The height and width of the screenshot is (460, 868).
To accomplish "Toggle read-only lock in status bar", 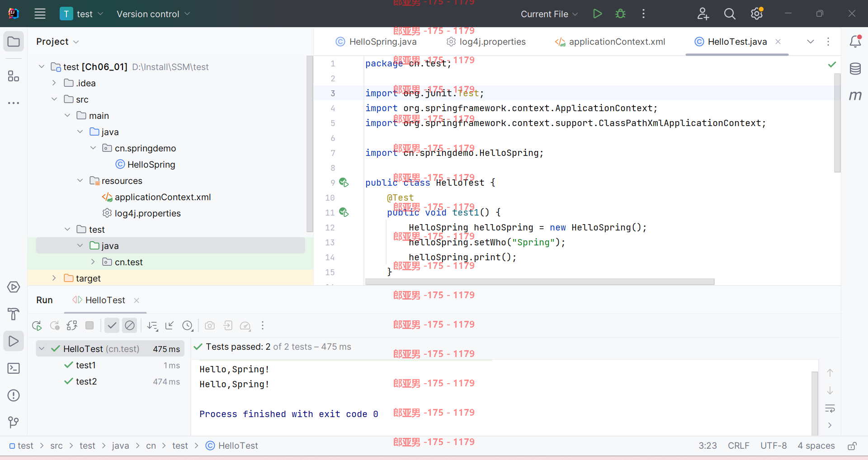I will coord(852,446).
